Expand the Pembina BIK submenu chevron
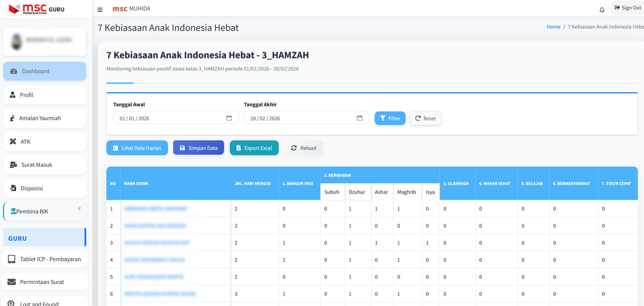The width and height of the screenshot is (644, 306). pos(79,209)
